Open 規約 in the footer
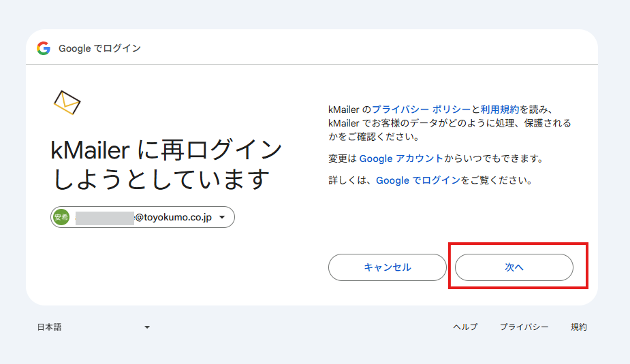630x364 pixels. pos(578,327)
